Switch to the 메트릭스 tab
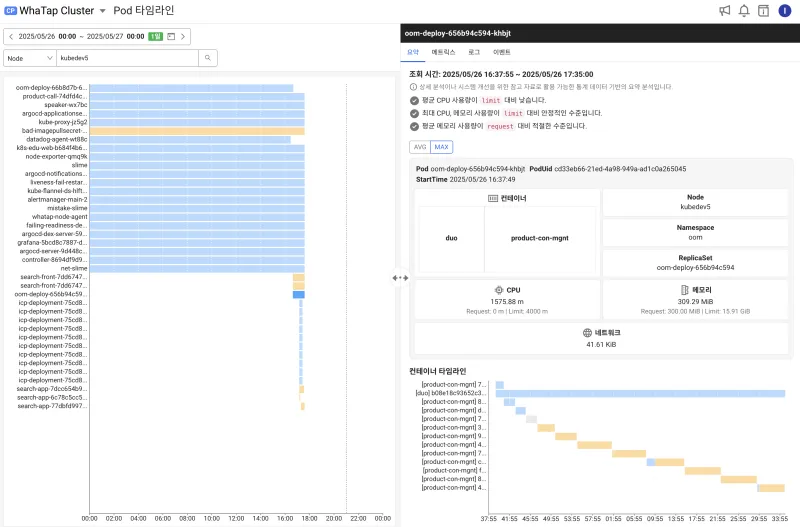 click(443, 52)
